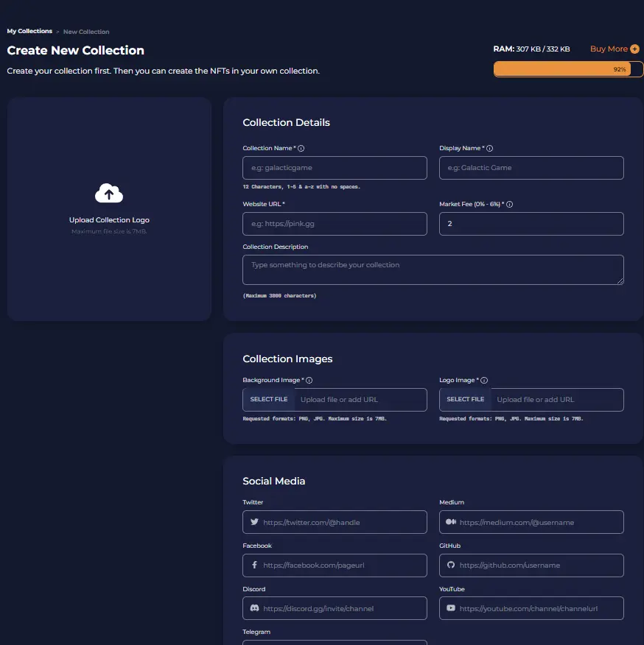This screenshot has height=645, width=644.
Task: Click the Collection Images section heading
Action: [287, 359]
